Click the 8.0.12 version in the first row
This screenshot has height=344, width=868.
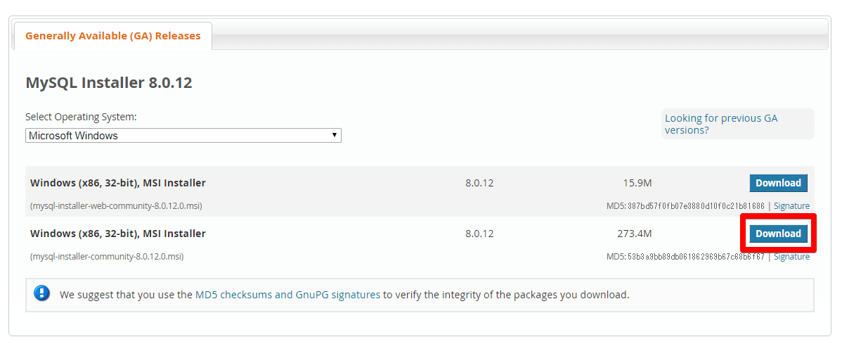pos(479,183)
